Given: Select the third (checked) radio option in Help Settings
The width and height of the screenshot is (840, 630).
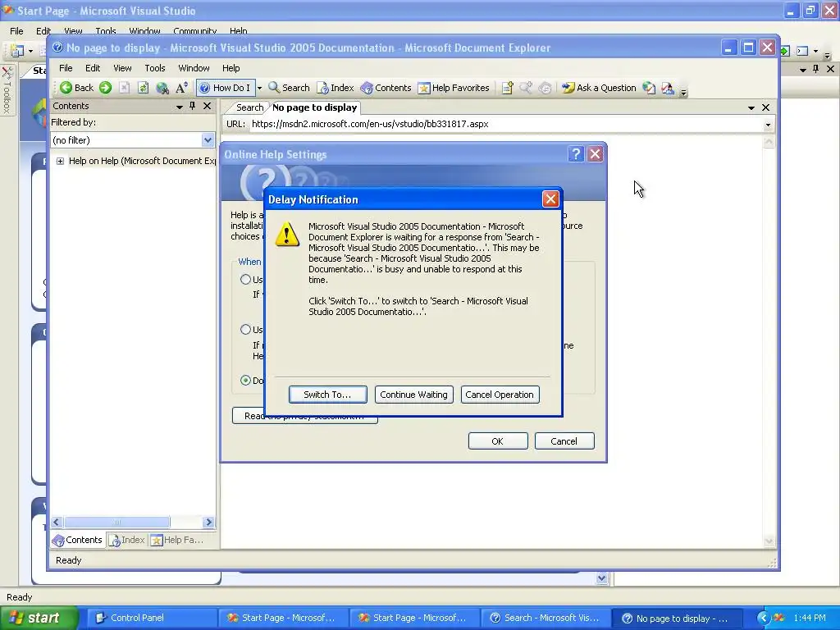Looking at the screenshot, I should [x=246, y=381].
